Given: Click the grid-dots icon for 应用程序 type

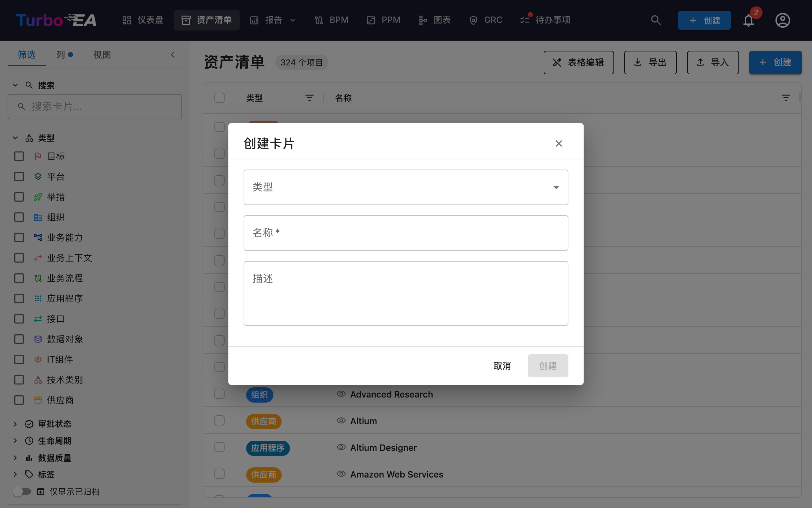Looking at the screenshot, I should point(38,298).
